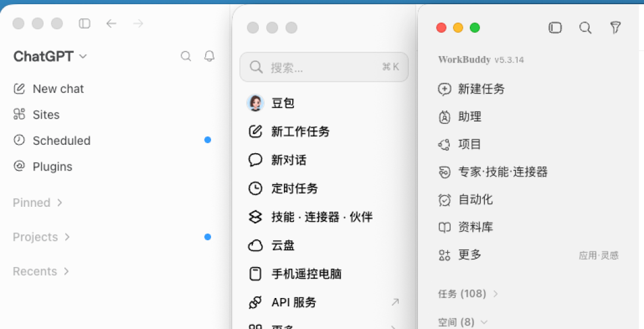This screenshot has width=644, height=329.
Task: Click the 项目 icon in WorkBuddy
Action: point(444,145)
